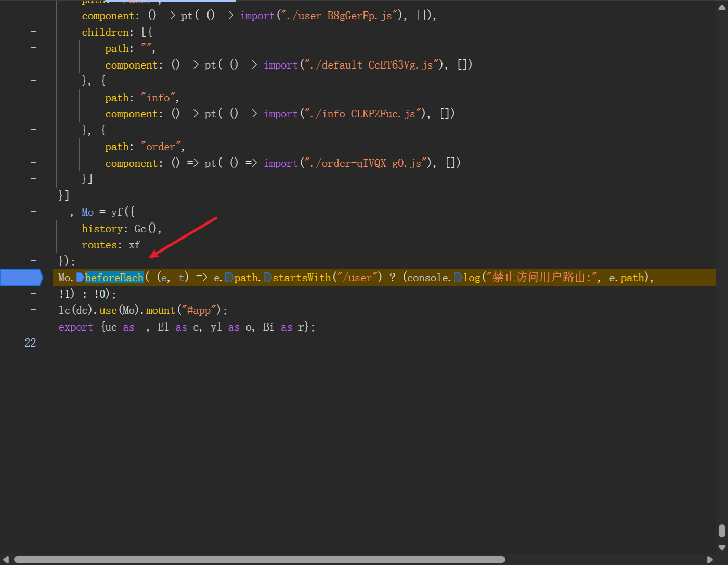Enable inline breakpoint marker before path.startsWith
The width and height of the screenshot is (728, 565).
pyautogui.click(x=229, y=278)
